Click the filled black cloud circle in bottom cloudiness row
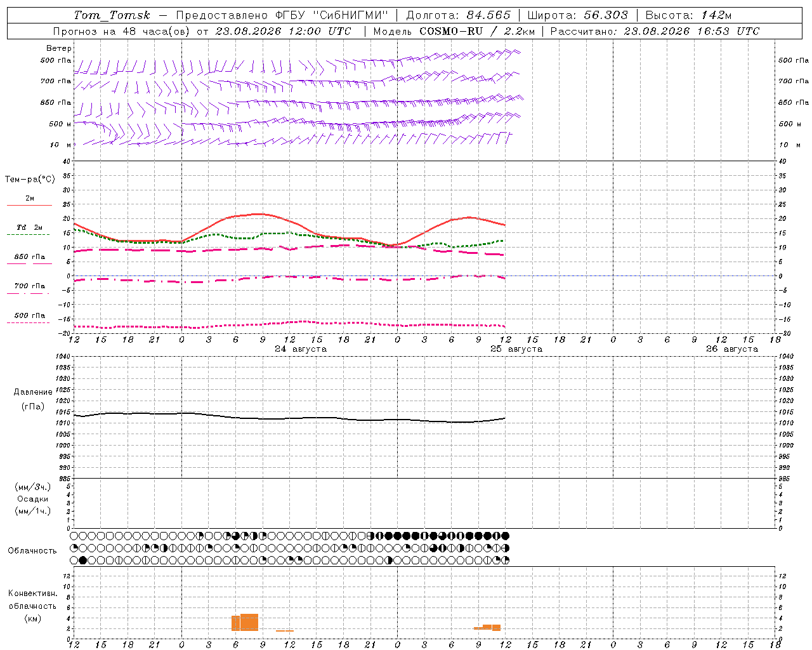The width and height of the screenshot is (812, 650). pos(83,560)
